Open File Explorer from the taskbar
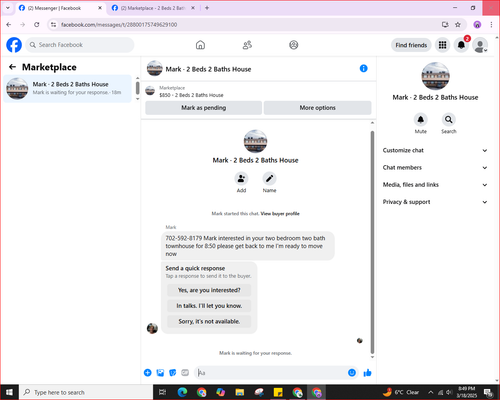The height and width of the screenshot is (400, 500). coord(240,392)
